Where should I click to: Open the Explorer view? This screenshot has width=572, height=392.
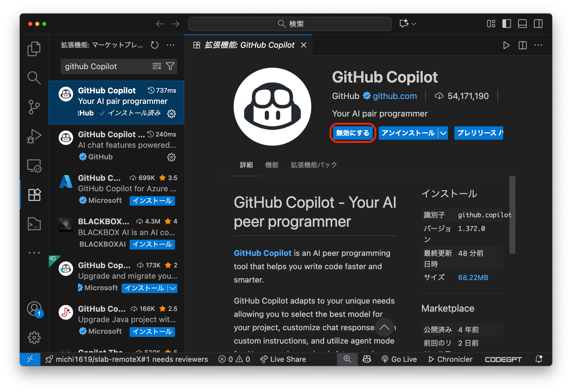pyautogui.click(x=34, y=49)
